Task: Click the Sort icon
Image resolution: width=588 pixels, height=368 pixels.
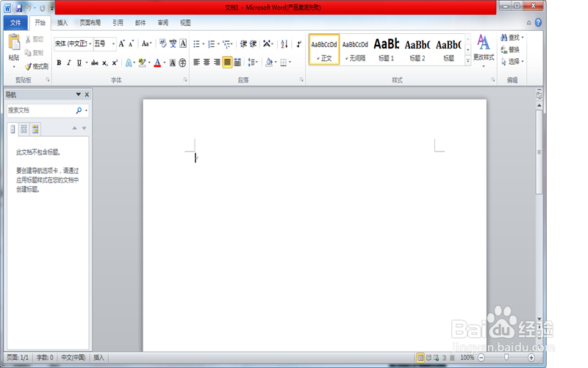Action: pyautogui.click(x=284, y=44)
